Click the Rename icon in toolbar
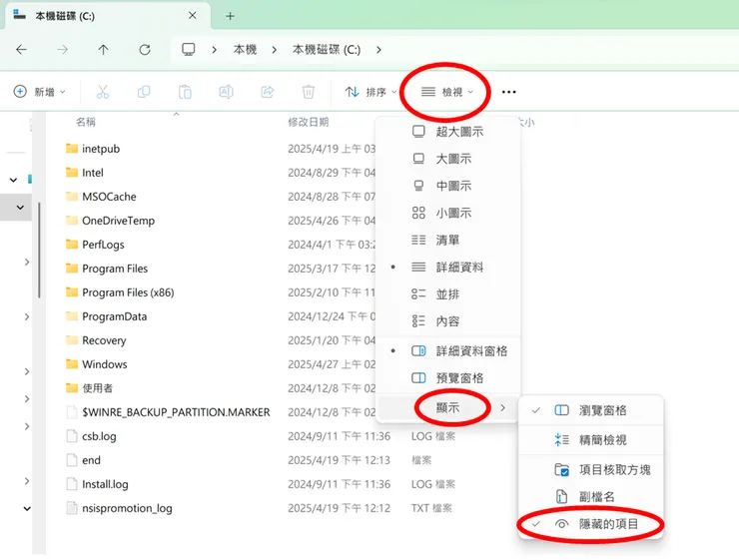Image resolution: width=739 pixels, height=560 pixels. [227, 92]
